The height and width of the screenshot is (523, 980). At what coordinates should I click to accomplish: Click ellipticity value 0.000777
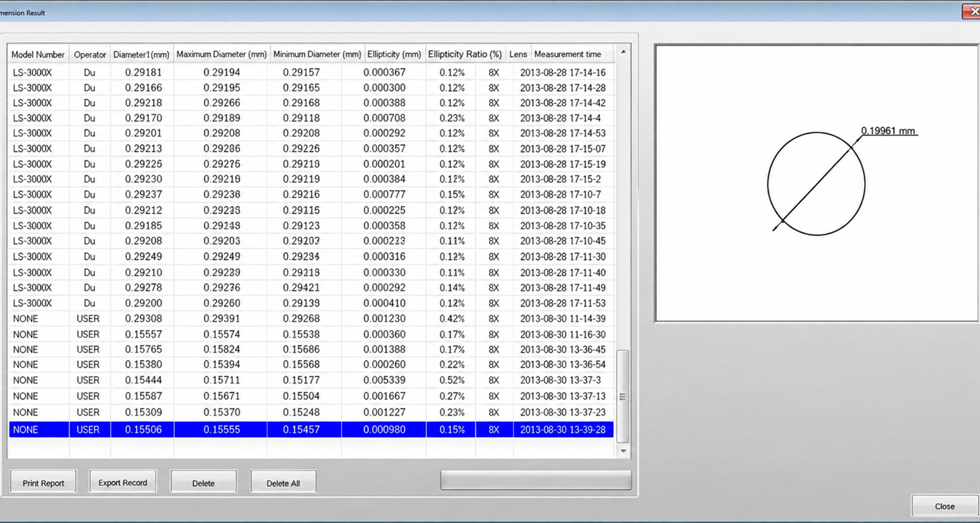(x=384, y=194)
